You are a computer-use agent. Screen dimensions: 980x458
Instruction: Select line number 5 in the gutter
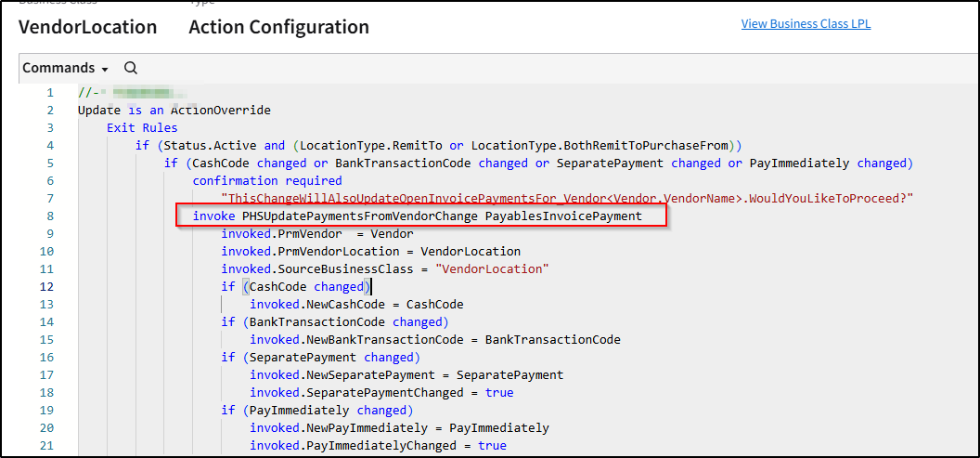coord(50,164)
